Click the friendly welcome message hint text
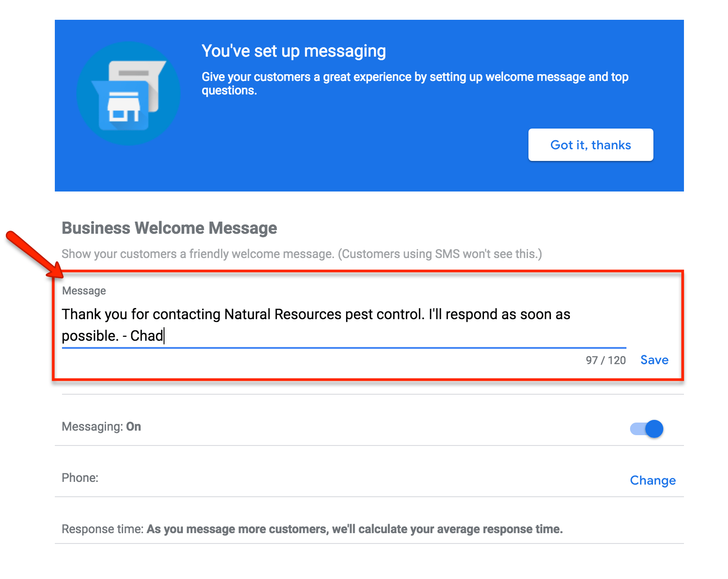 point(302,254)
